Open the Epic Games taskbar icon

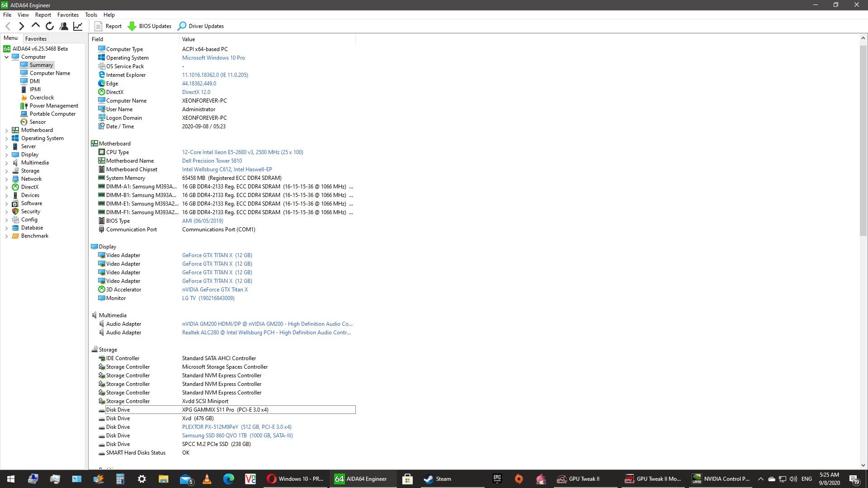tap(497, 479)
